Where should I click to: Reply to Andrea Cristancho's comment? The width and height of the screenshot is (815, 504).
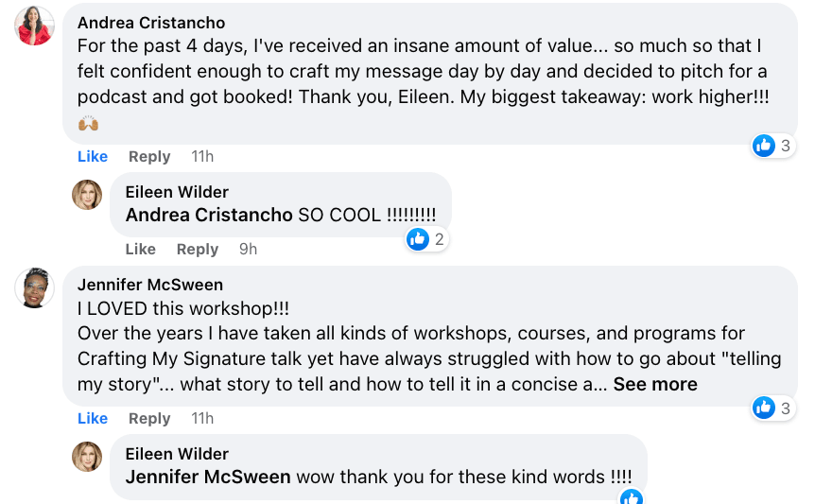[x=149, y=156]
